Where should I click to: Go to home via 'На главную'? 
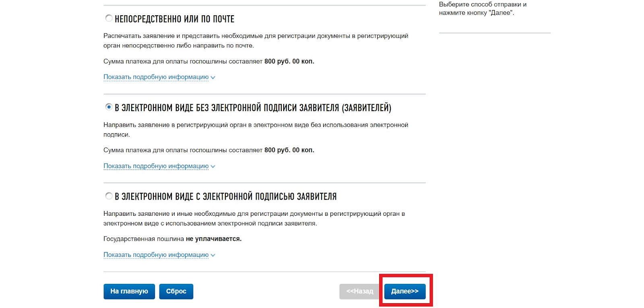(x=129, y=291)
